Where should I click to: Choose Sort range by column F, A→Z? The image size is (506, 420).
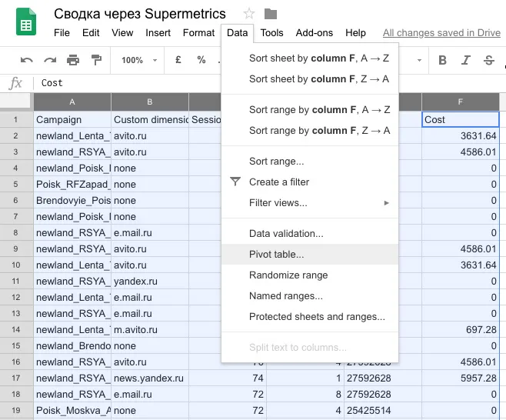click(310, 110)
